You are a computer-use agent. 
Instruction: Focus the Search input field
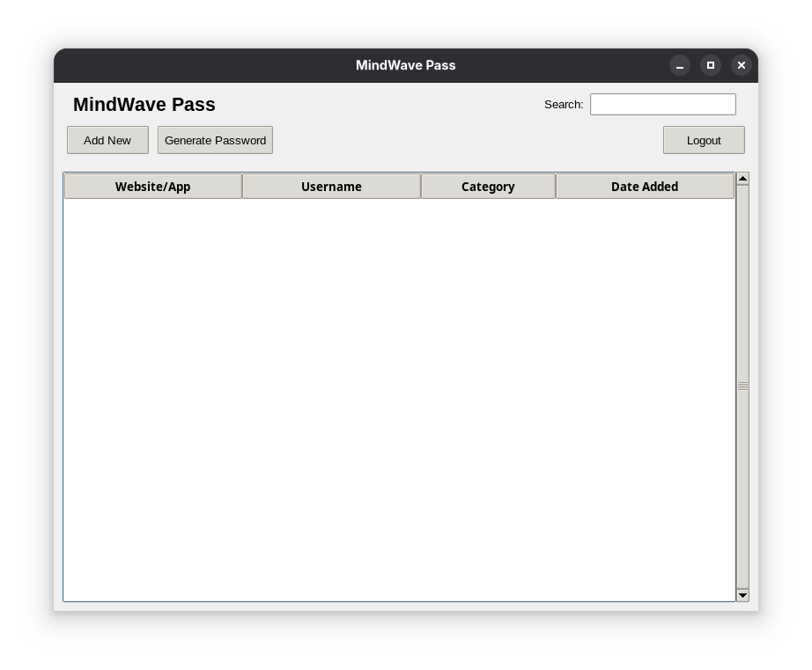[x=663, y=105]
